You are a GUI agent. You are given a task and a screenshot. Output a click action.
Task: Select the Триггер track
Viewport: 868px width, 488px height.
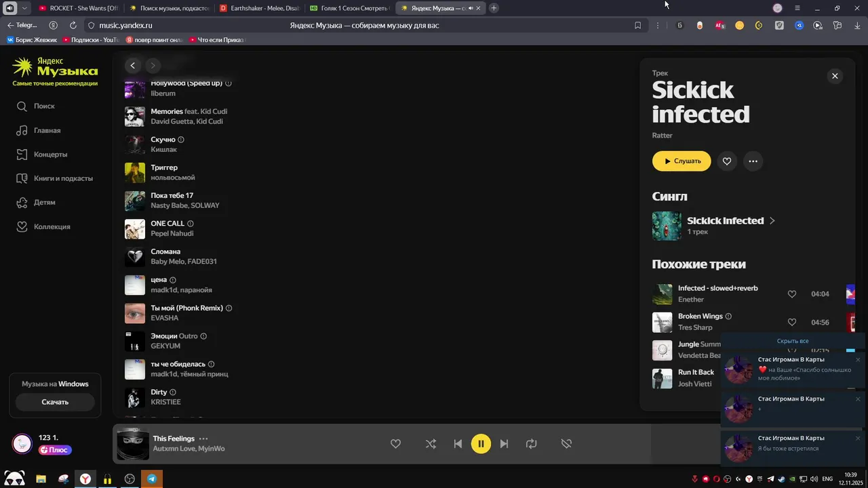coord(164,167)
